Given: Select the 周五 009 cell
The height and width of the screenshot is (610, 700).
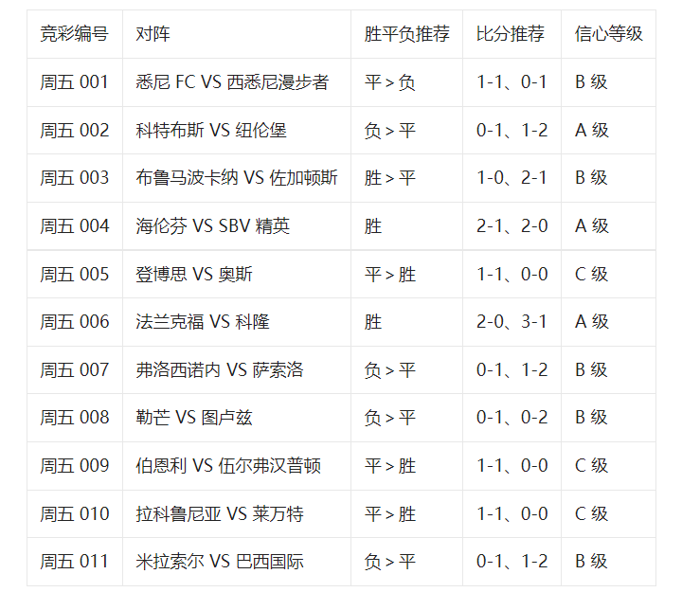Looking at the screenshot, I should tap(75, 465).
